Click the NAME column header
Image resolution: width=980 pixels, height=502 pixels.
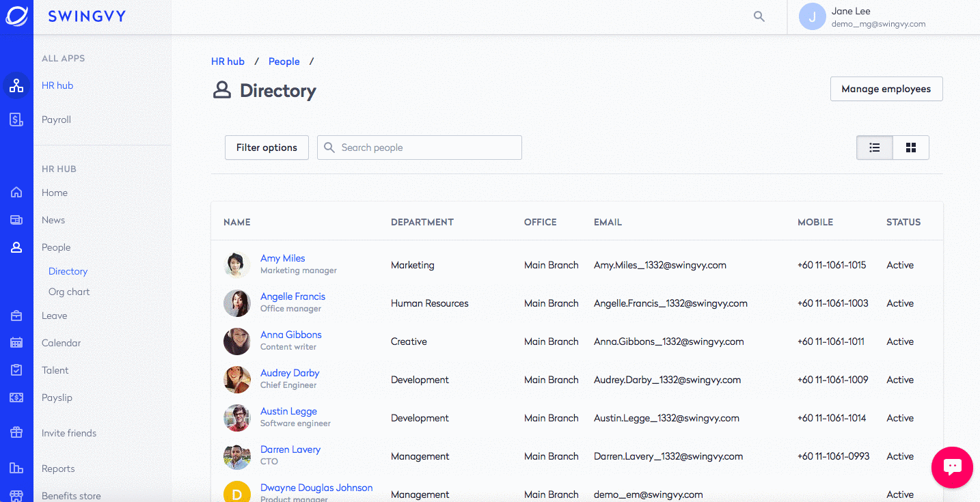tap(237, 222)
